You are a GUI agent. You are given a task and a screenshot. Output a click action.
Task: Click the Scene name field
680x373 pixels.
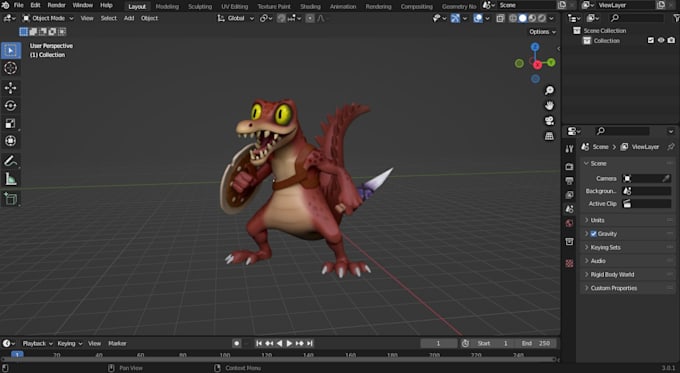pos(526,5)
